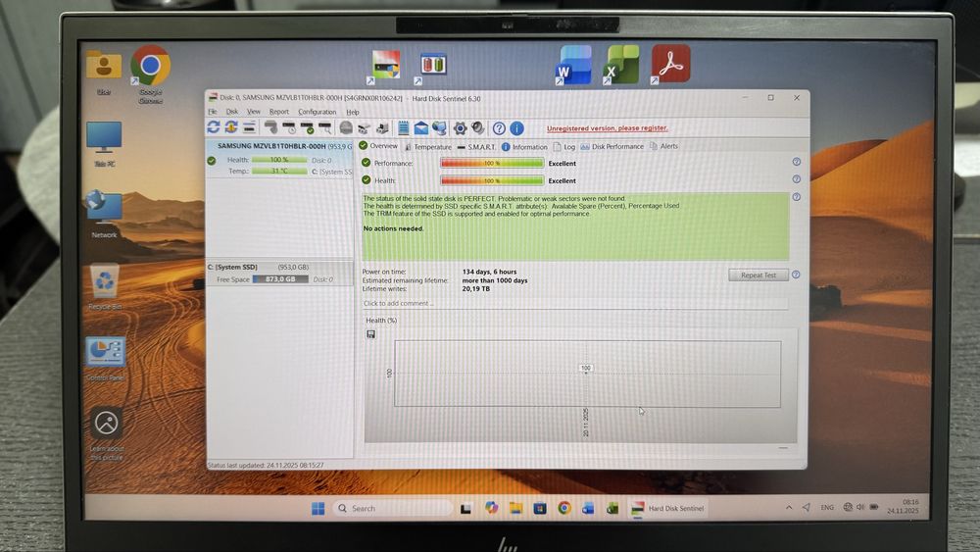
Task: Click the 31 °C Temp bar in disk list
Action: [279, 171]
